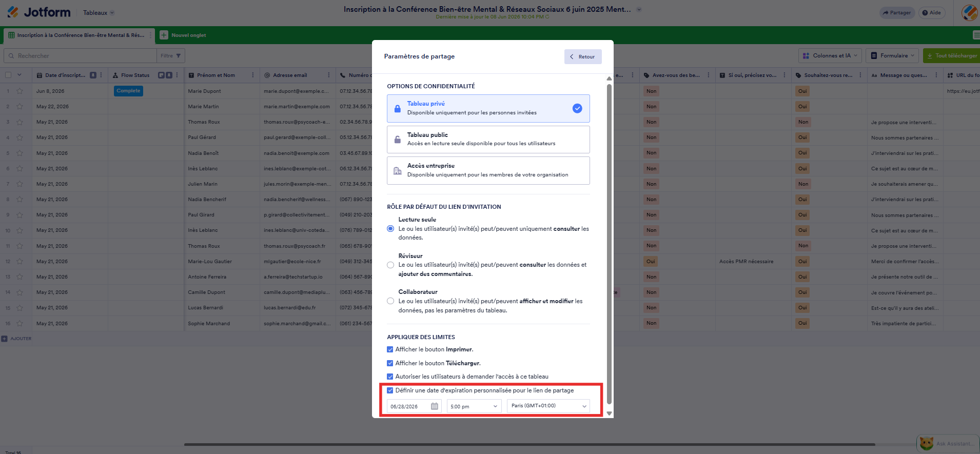Toggle custom expiration date checkbox
This screenshot has height=454, width=980.
pyautogui.click(x=390, y=390)
